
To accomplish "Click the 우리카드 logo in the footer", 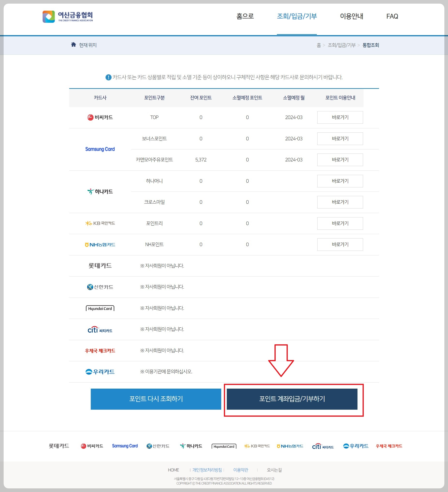I will pyautogui.click(x=356, y=446).
